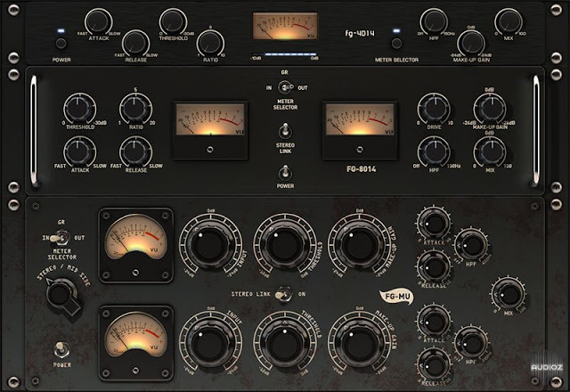This screenshot has width=570, height=392.
Task: Click the FG-8014 model name label
Action: [x=361, y=169]
